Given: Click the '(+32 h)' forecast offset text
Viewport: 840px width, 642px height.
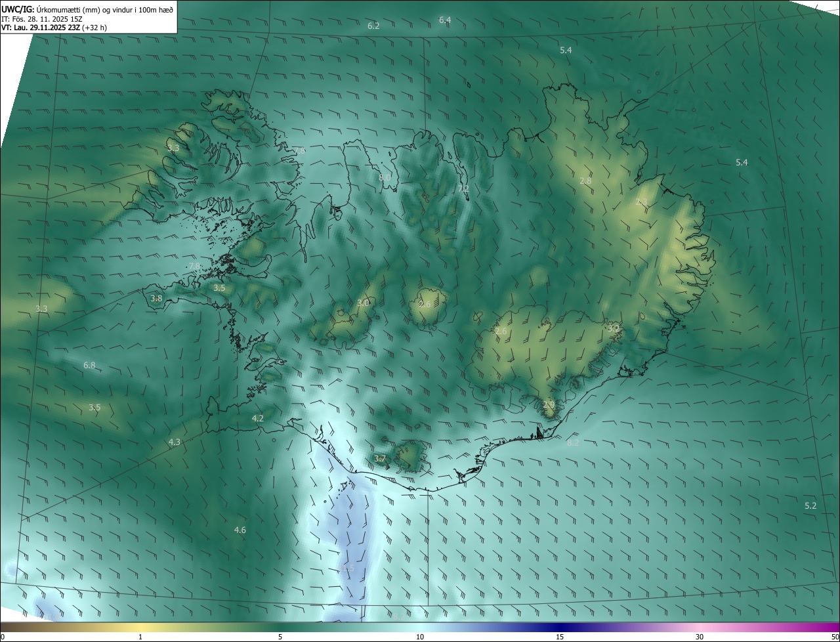Looking at the screenshot, I should [93, 28].
